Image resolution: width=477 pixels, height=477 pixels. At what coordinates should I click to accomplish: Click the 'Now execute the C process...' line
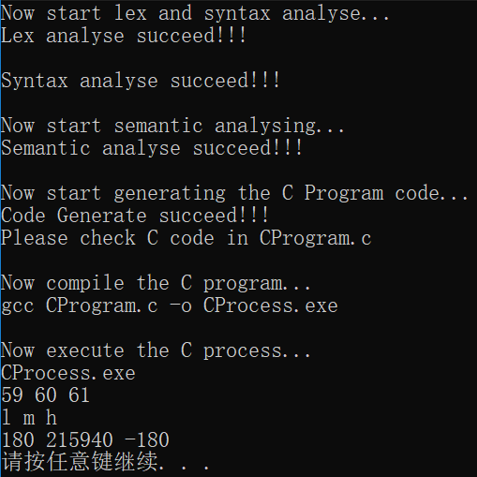tap(156, 351)
